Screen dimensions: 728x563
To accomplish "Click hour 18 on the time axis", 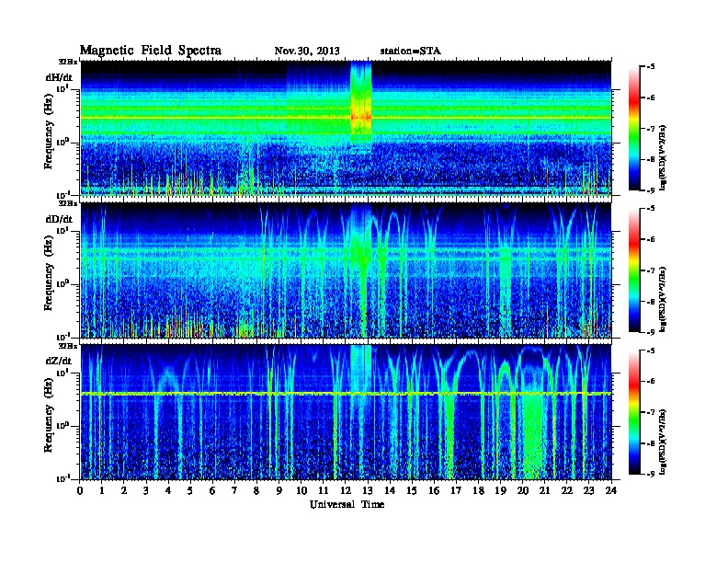I will tap(478, 491).
